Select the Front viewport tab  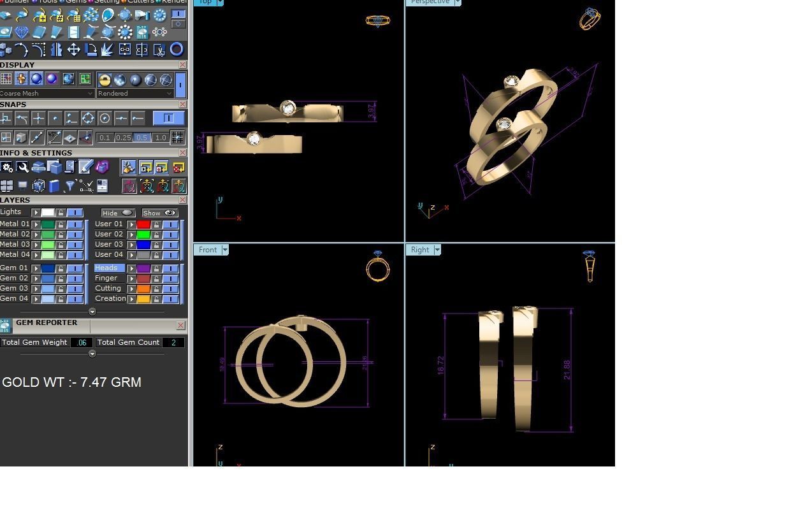pos(207,250)
